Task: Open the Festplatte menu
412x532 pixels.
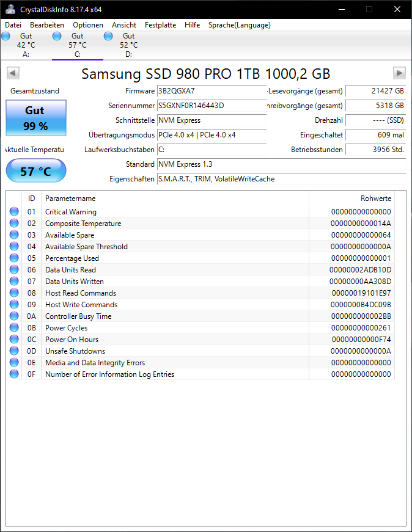Action: click(x=160, y=25)
